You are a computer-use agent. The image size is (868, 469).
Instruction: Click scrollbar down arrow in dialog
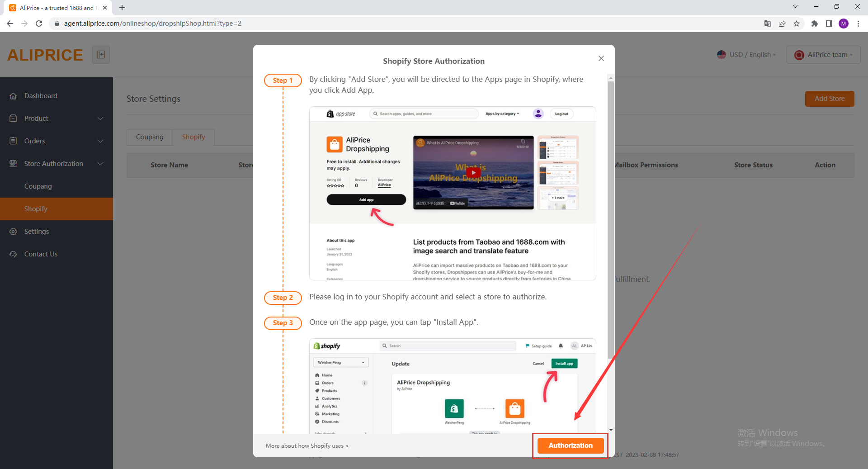tap(611, 430)
